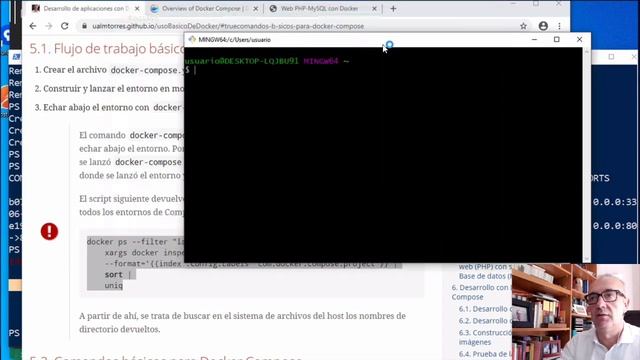Close the 'Desarrollo de aplicaciones' tab
Image resolution: width=640 pixels, height=360 pixels.
pos(137,9)
